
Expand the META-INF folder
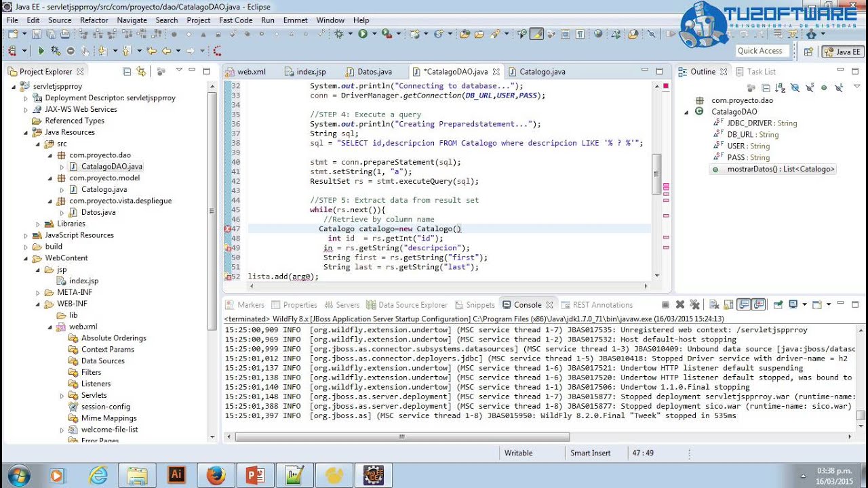38,293
